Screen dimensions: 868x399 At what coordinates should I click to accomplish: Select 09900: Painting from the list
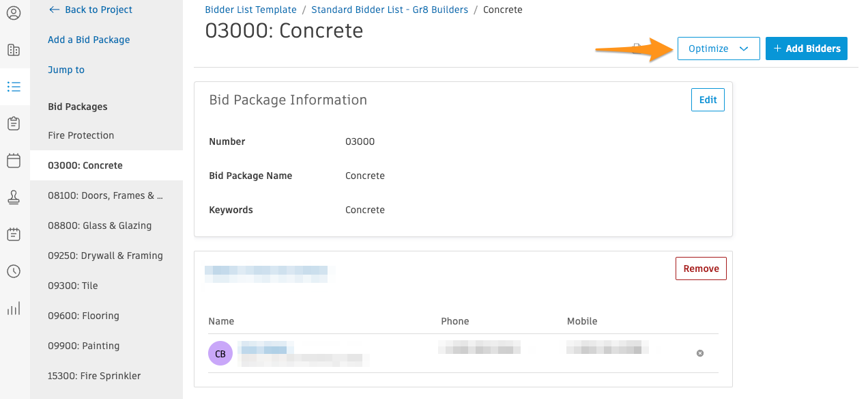tap(83, 346)
